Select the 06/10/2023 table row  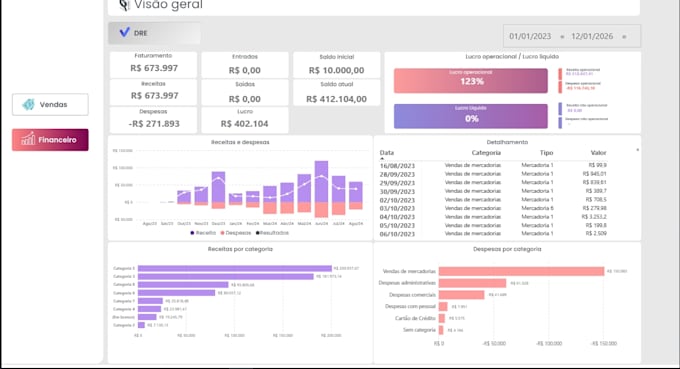click(493, 234)
